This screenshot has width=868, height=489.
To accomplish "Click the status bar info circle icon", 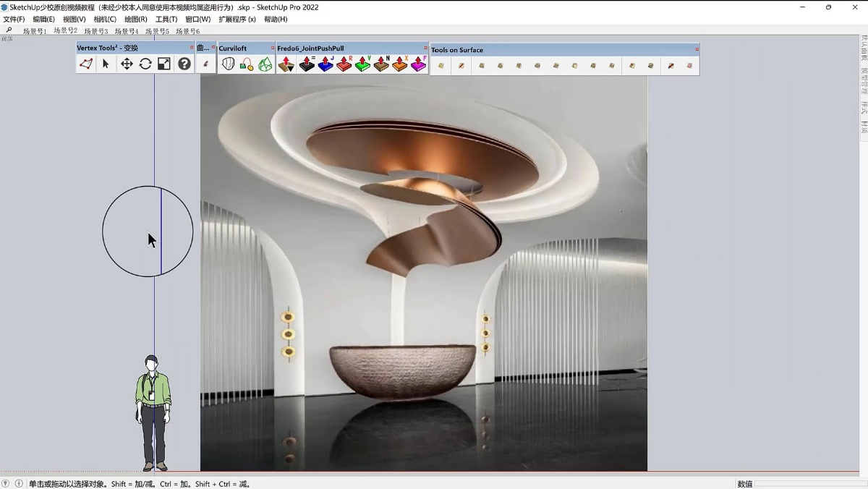I will [x=19, y=483].
